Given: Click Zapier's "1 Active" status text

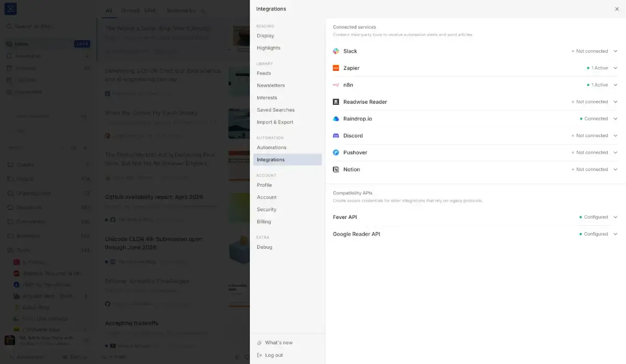Looking at the screenshot, I should [x=599, y=68].
